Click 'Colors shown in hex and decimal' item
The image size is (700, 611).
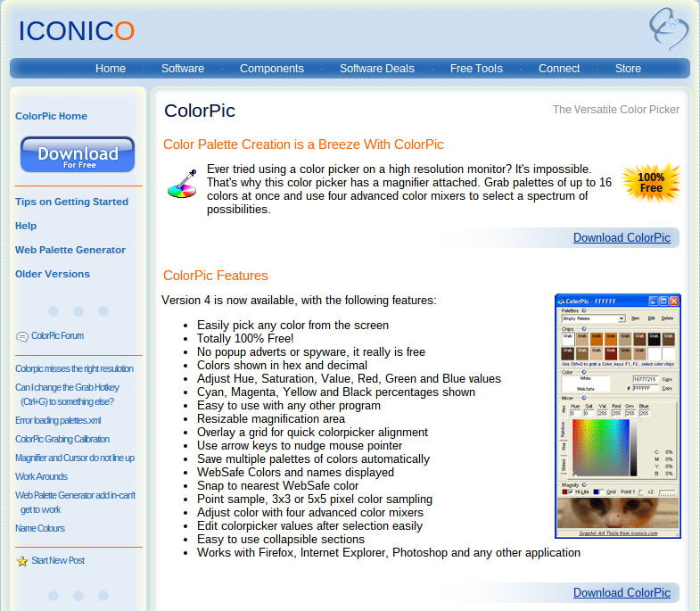click(x=282, y=366)
